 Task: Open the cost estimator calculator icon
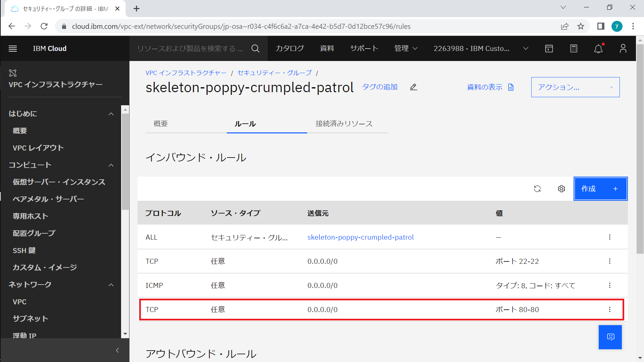[x=574, y=49]
